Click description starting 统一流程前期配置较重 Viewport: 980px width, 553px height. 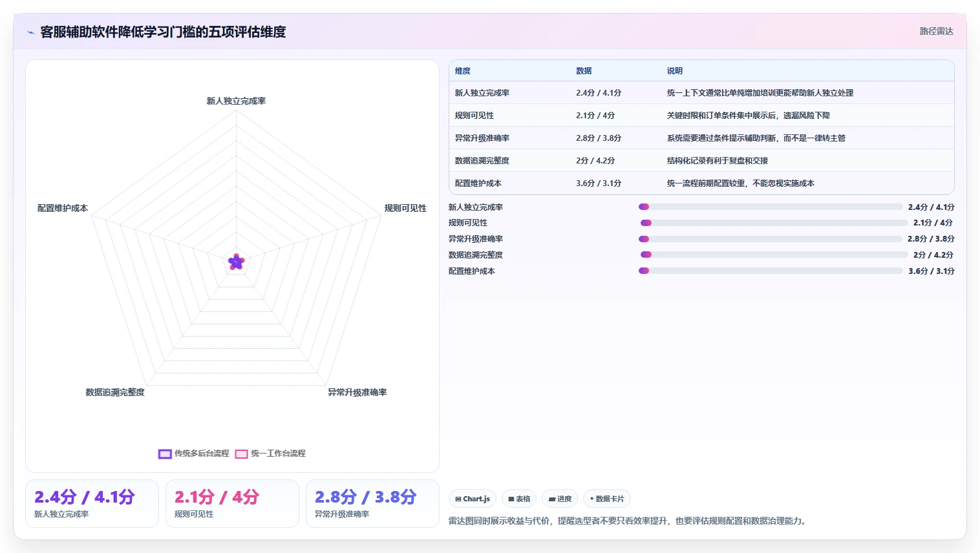click(x=741, y=183)
